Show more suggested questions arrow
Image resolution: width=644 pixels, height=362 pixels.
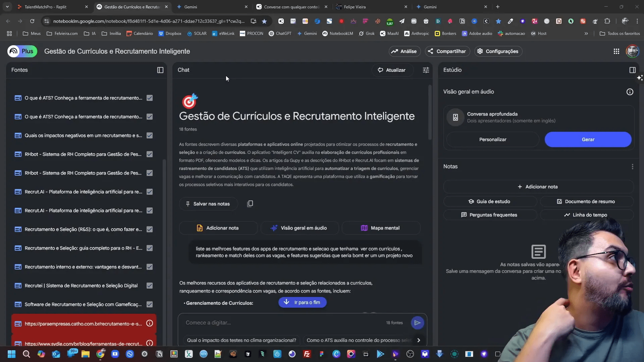point(419,340)
